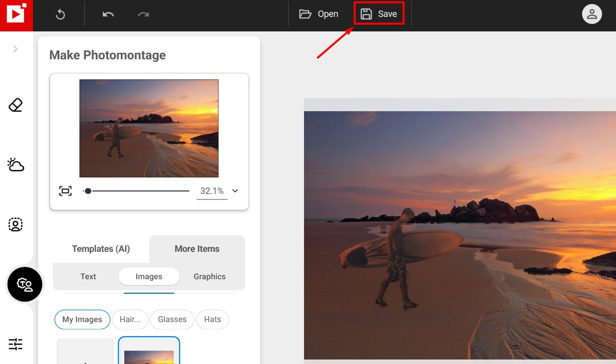This screenshot has height=364, width=616.
Task: Choose the My Images category chip
Action: [82, 320]
